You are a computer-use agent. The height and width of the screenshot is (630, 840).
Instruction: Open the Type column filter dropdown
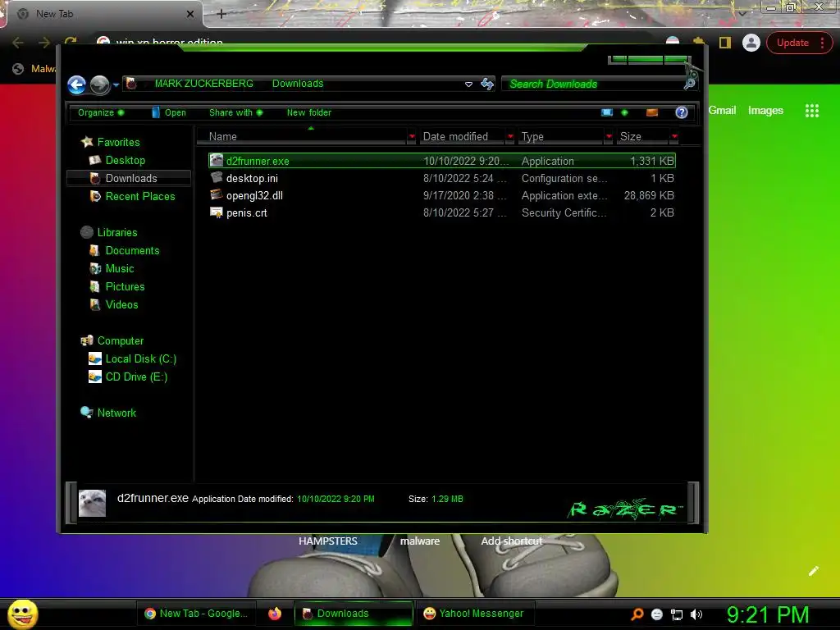[x=609, y=137]
